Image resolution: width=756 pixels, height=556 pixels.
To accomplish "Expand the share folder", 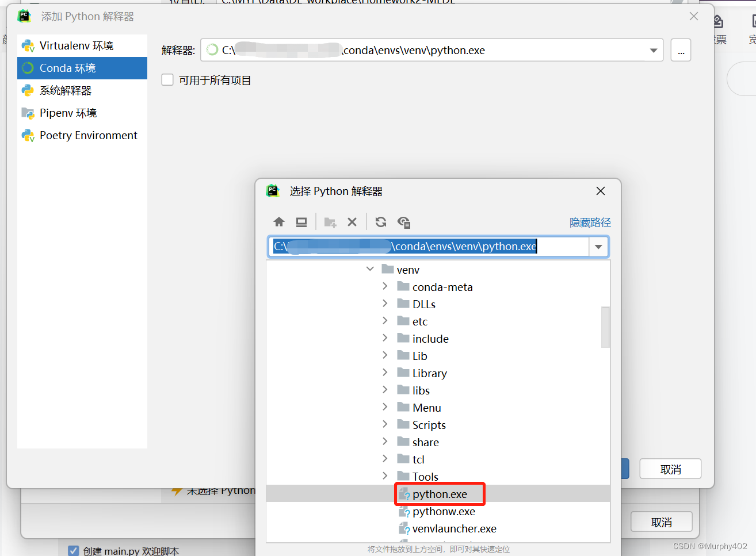I will 385,442.
